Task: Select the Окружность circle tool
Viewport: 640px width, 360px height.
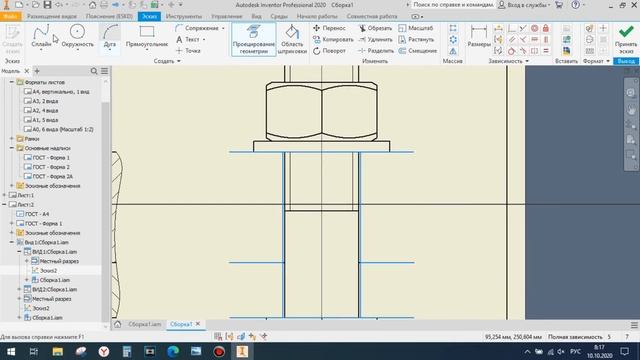Action: pyautogui.click(x=77, y=35)
